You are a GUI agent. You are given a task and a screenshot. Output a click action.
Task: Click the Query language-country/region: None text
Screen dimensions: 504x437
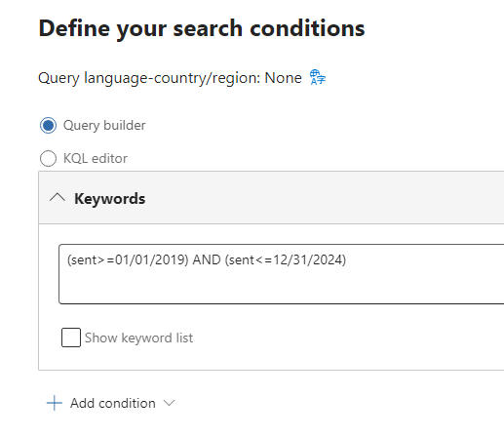click(170, 78)
